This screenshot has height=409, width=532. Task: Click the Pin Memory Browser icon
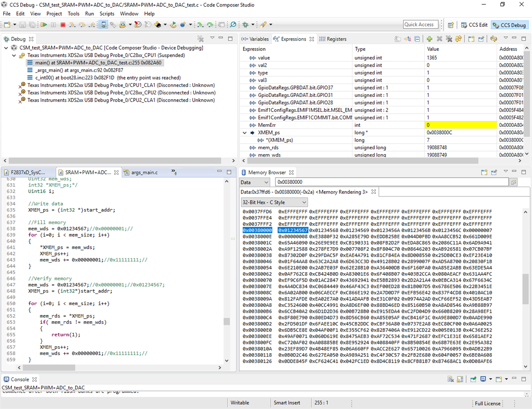pos(494,172)
